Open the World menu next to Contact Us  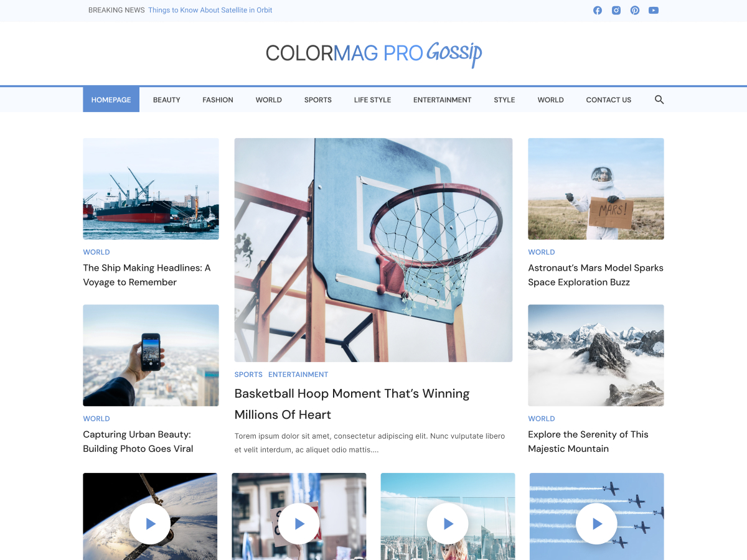551,100
